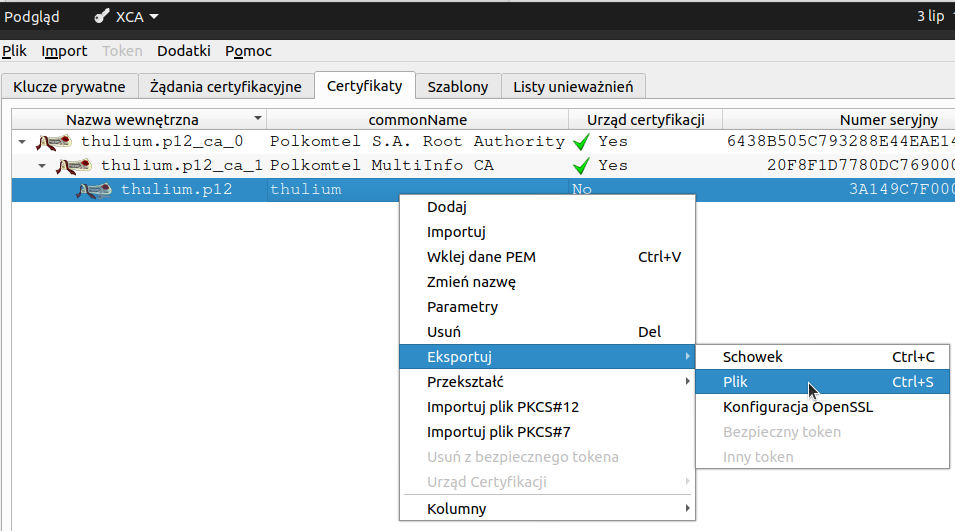
Task: Click the Urząd certyfikacji column header
Action: (646, 119)
